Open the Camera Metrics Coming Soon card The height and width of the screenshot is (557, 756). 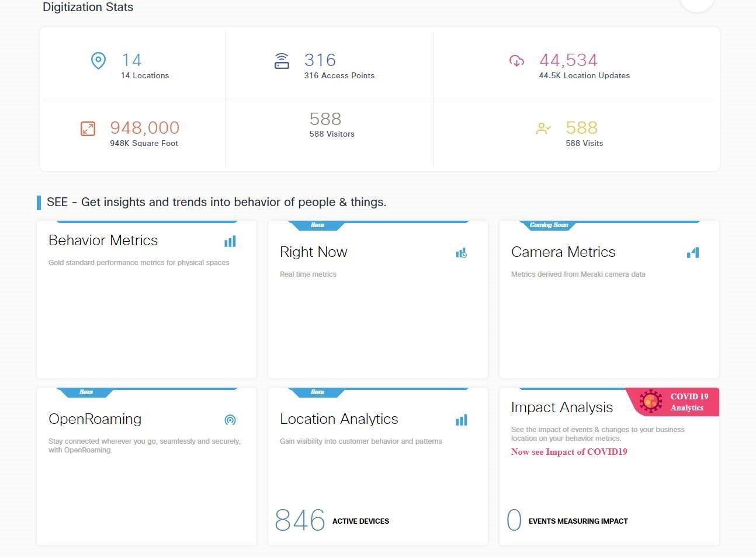609,299
